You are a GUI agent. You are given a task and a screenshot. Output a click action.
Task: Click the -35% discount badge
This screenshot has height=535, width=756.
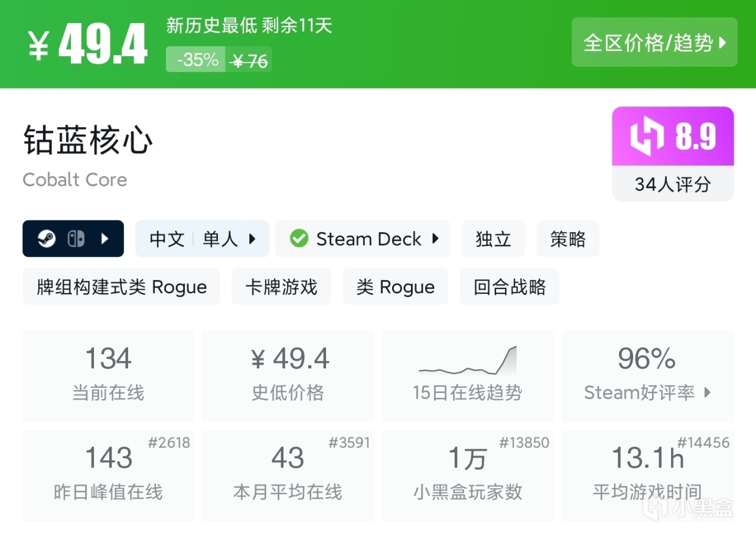coord(196,60)
